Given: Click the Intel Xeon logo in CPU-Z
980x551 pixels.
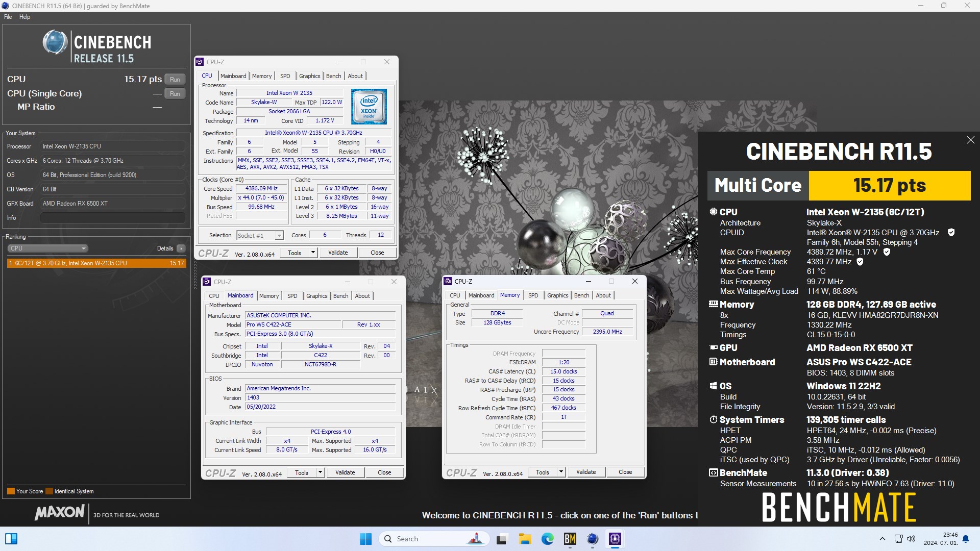Looking at the screenshot, I should point(369,107).
